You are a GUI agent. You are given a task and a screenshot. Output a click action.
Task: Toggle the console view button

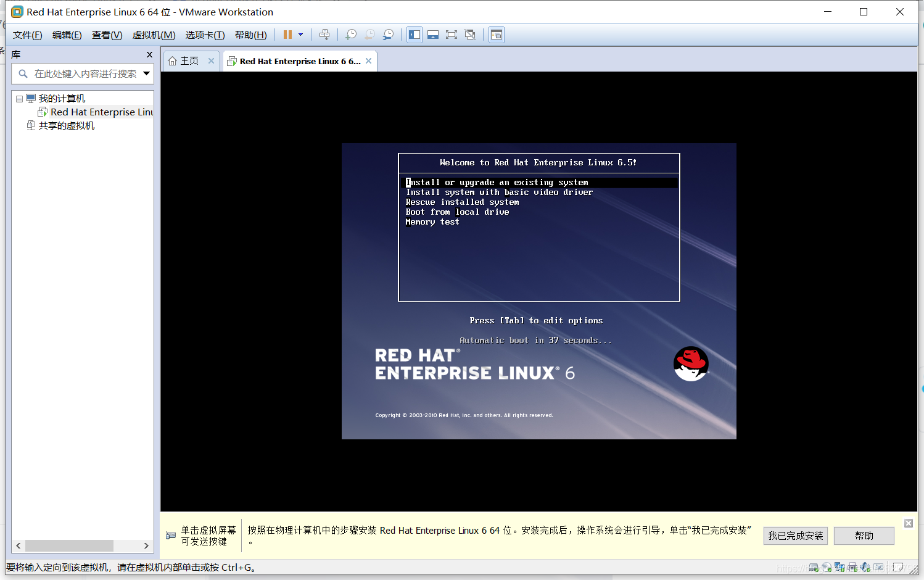pyautogui.click(x=497, y=35)
